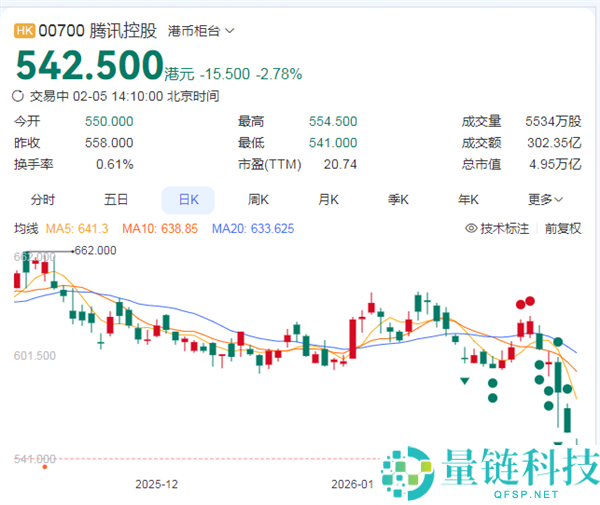This screenshot has height=505, width=600.
Task: Click the green downward triangle chart marker
Action: [x=465, y=381]
